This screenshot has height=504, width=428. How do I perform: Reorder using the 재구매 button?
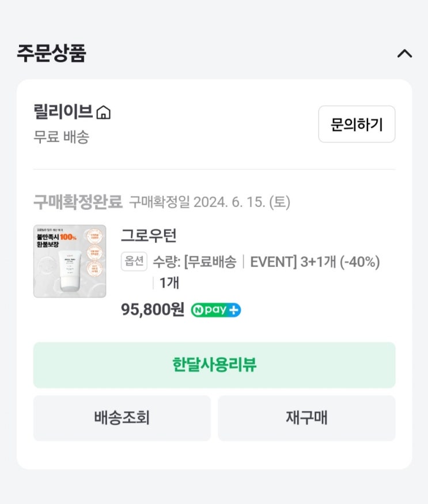pos(306,418)
